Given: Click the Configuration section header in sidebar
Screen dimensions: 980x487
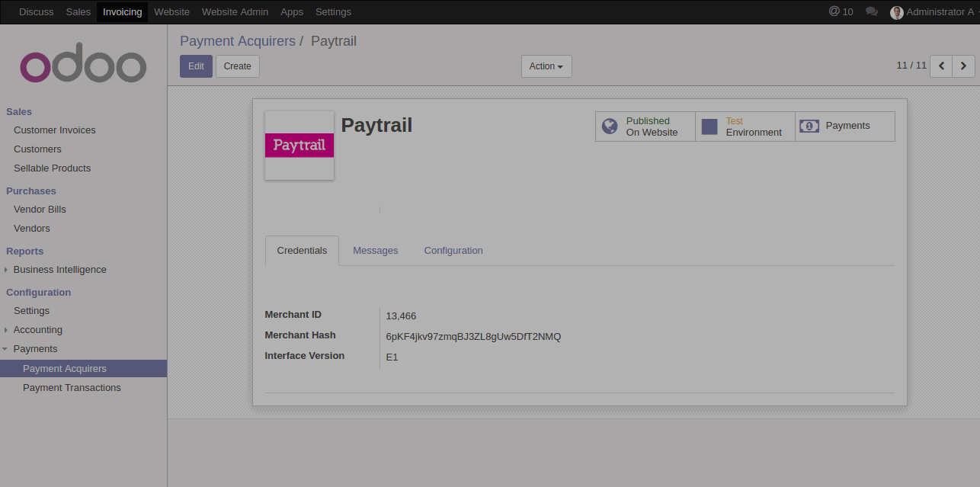Looking at the screenshot, I should coord(39,293).
